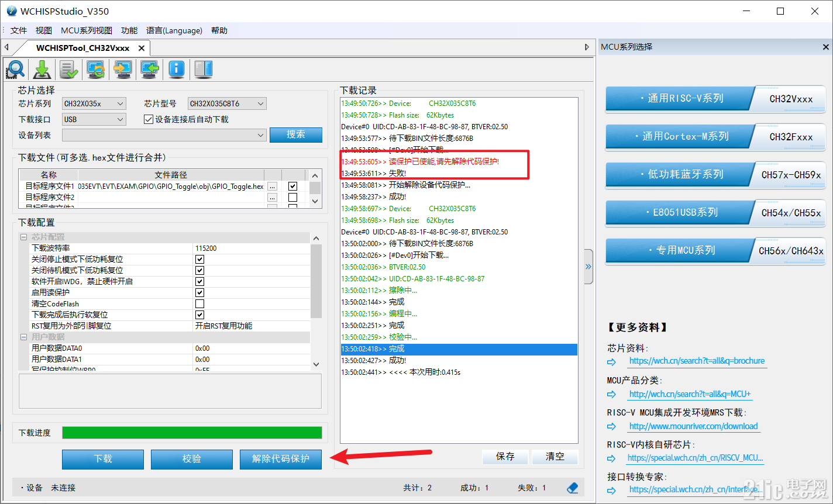Click the 清空 log button

[555, 456]
